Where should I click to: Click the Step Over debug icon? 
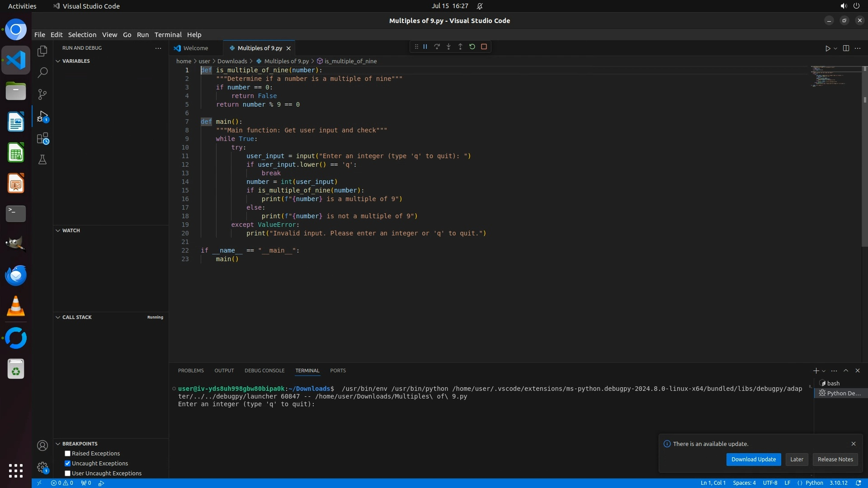click(x=437, y=47)
